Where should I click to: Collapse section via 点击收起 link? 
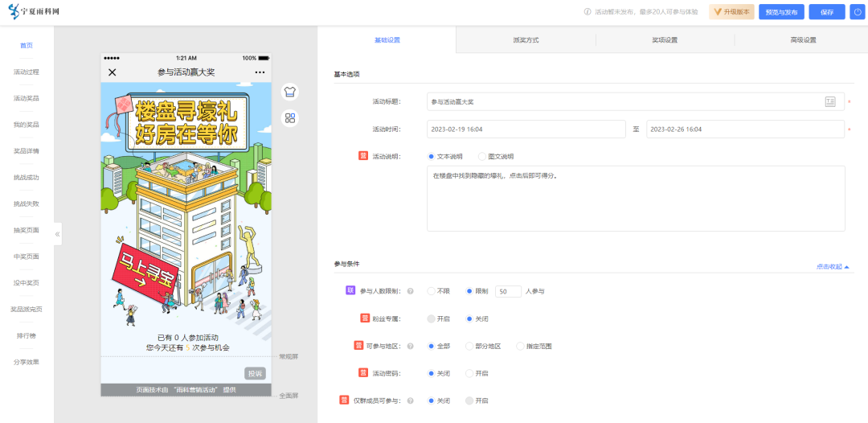(832, 267)
